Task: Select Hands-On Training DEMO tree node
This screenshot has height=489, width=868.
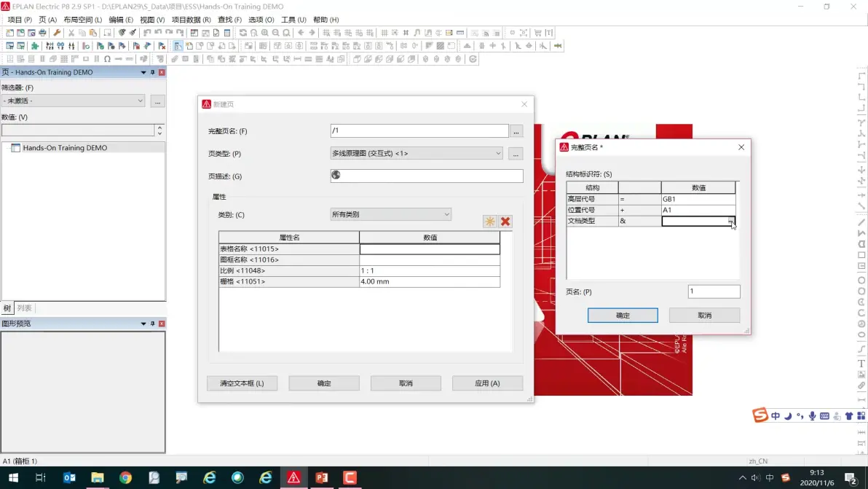Action: click(x=65, y=148)
